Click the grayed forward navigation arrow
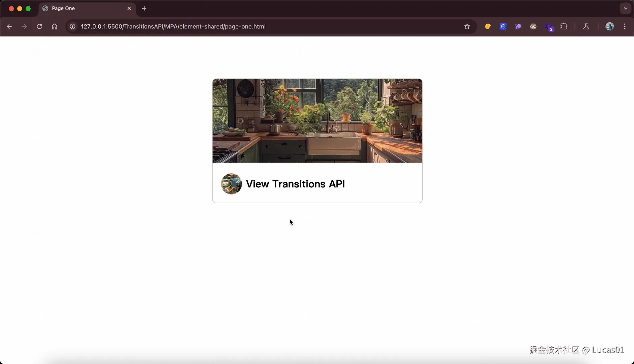Viewport: 634px width, 364px height. click(x=24, y=26)
